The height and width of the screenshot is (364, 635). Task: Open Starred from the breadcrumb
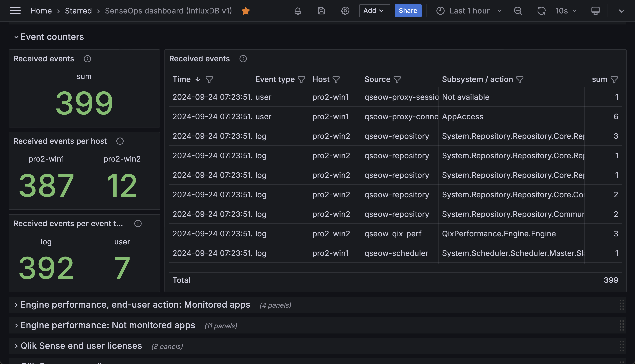tap(78, 11)
